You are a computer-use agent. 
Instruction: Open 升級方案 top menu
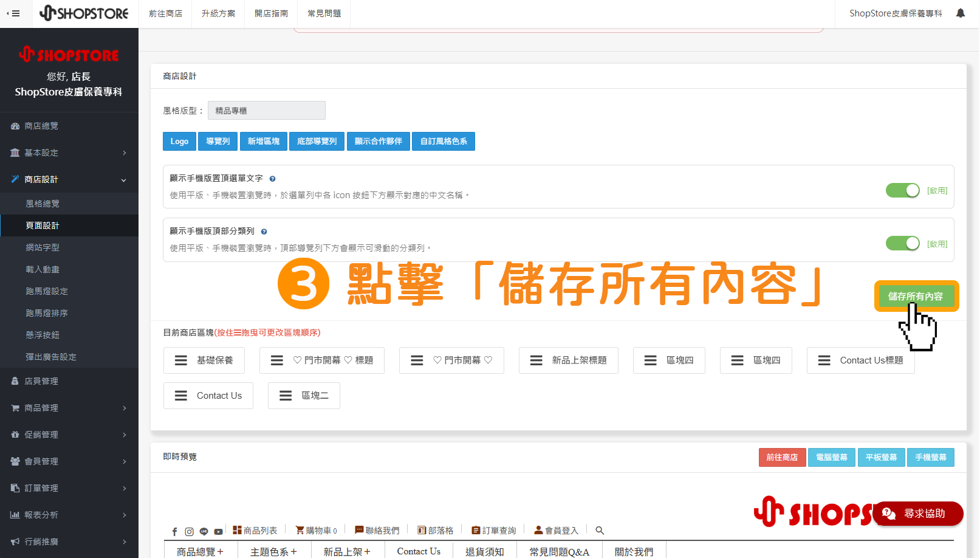coord(218,13)
